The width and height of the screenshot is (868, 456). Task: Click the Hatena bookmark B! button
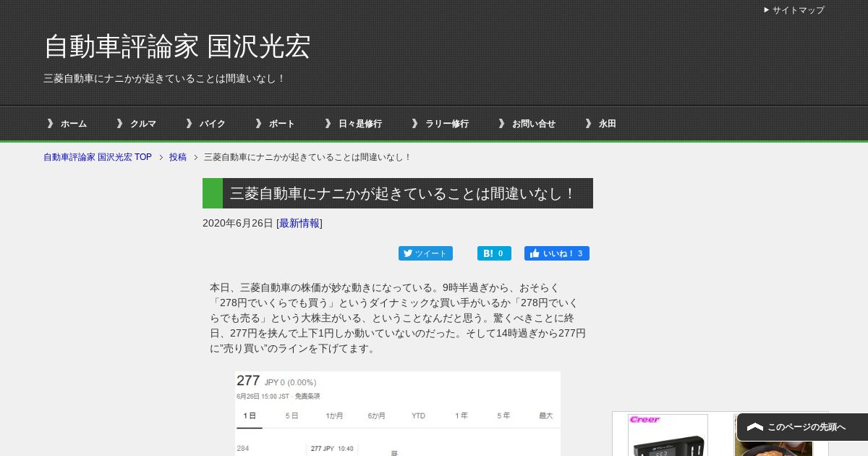pos(494,253)
